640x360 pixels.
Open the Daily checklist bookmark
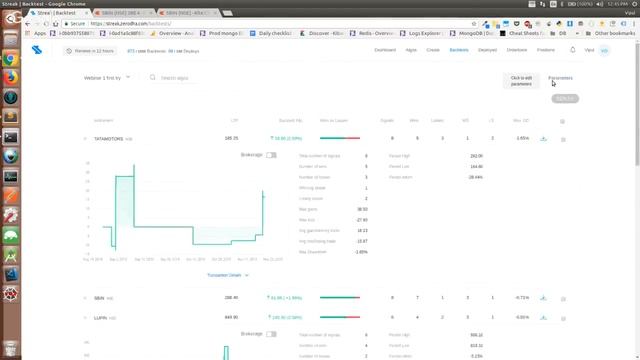point(271,33)
